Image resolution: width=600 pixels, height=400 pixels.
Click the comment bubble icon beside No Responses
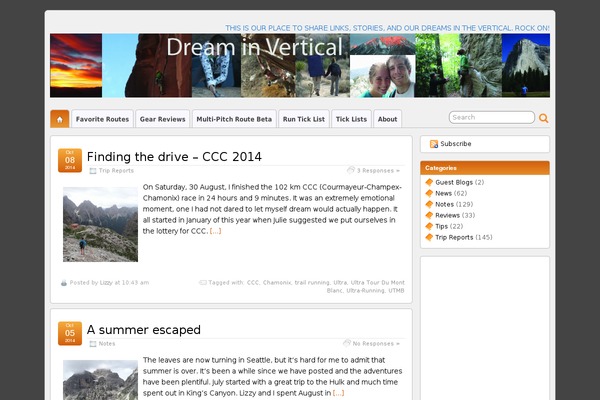click(x=347, y=343)
